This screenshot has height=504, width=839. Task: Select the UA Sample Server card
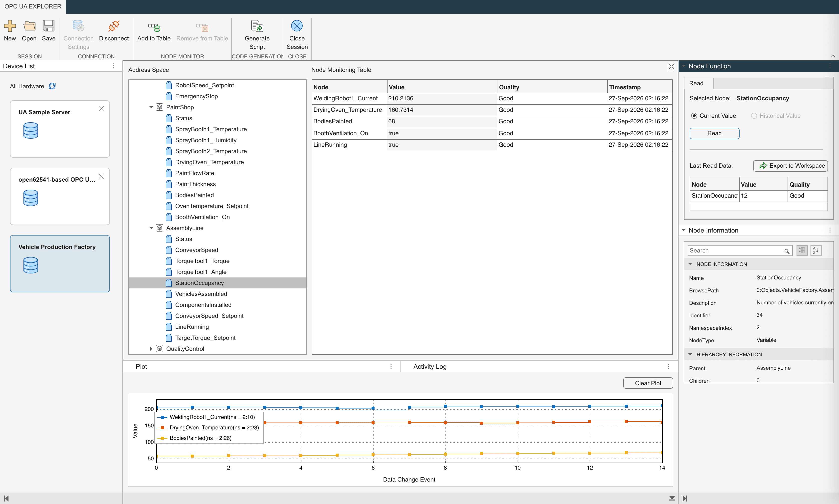[x=60, y=129]
